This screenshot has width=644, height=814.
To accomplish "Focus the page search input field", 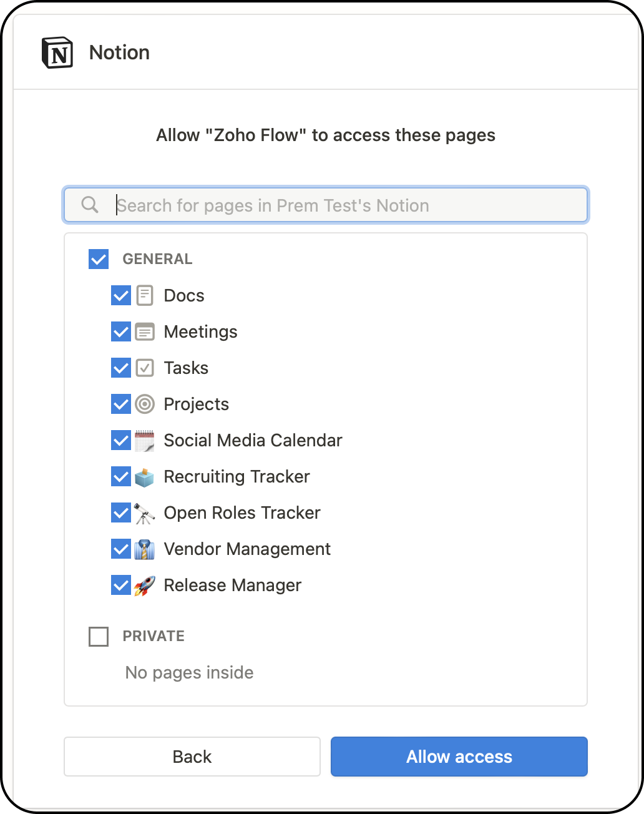I will click(349, 205).
